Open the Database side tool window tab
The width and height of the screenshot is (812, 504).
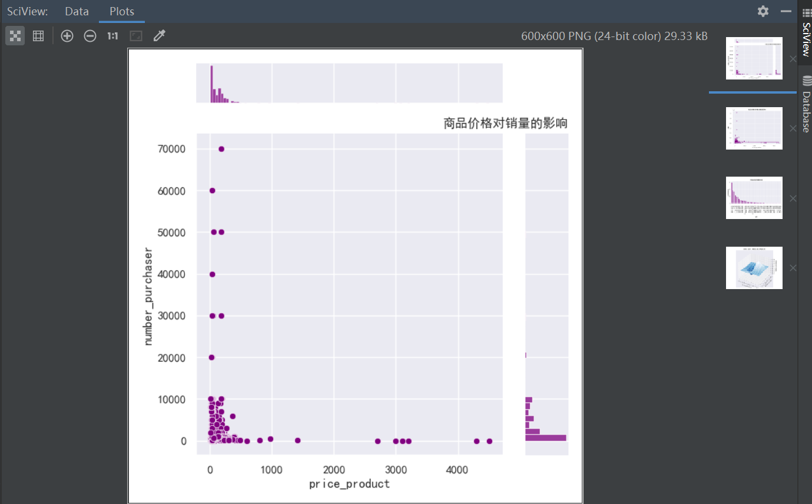[806, 105]
